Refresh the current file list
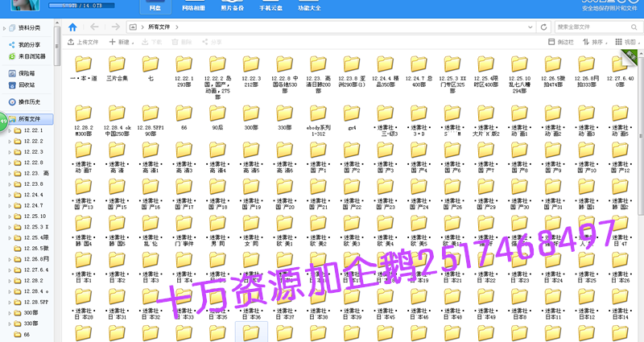The width and height of the screenshot is (644, 342). [x=544, y=27]
